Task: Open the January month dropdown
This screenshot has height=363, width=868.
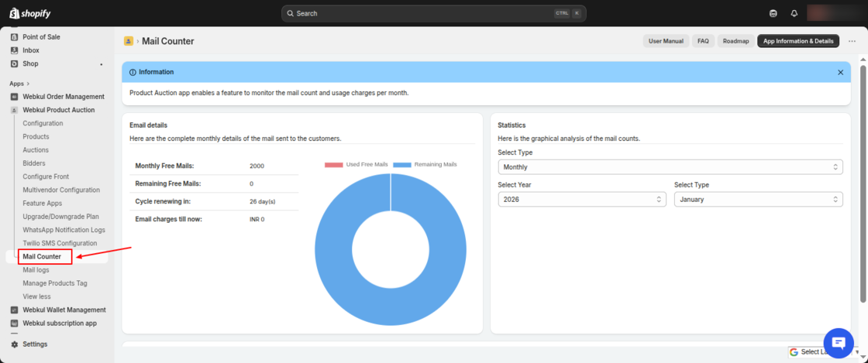Action: (759, 200)
